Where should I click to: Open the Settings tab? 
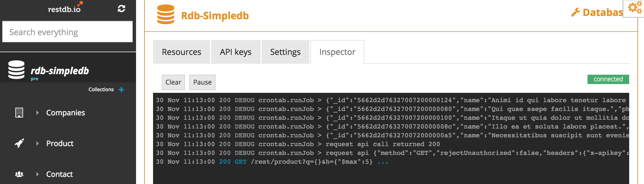[x=285, y=52]
